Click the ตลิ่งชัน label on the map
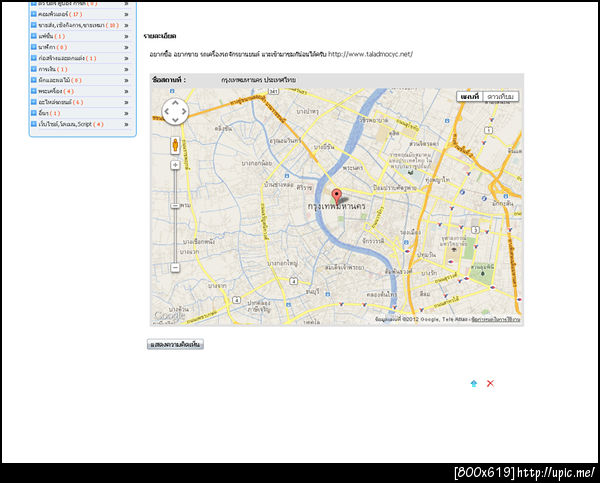Viewport: 600px width, 483px height. coord(223,129)
